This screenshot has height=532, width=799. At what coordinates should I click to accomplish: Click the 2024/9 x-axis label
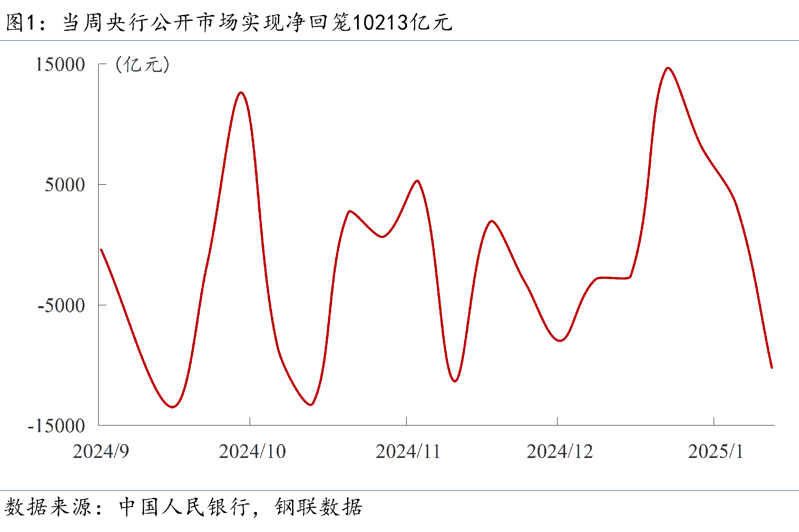pos(101,452)
